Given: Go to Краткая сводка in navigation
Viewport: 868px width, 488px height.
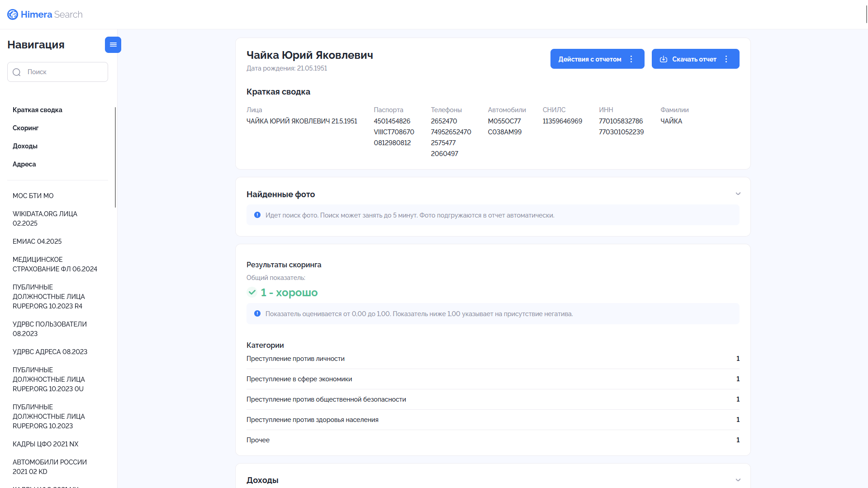Looking at the screenshot, I should click(x=38, y=110).
